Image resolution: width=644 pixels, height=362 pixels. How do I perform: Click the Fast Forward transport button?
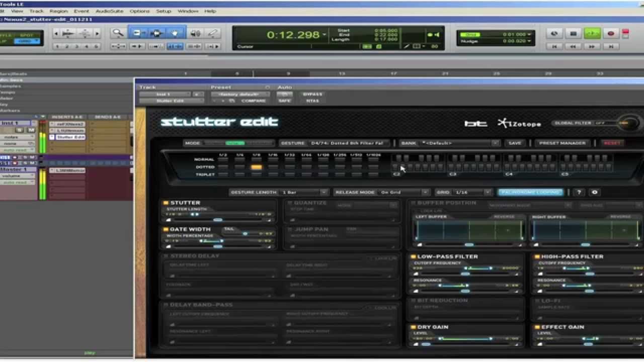[x=592, y=46]
